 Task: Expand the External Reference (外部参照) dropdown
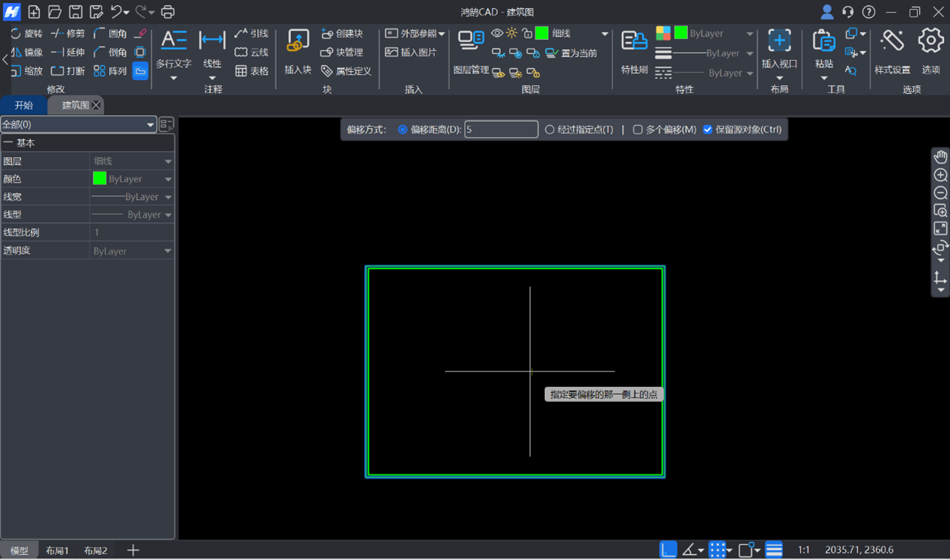coord(442,34)
